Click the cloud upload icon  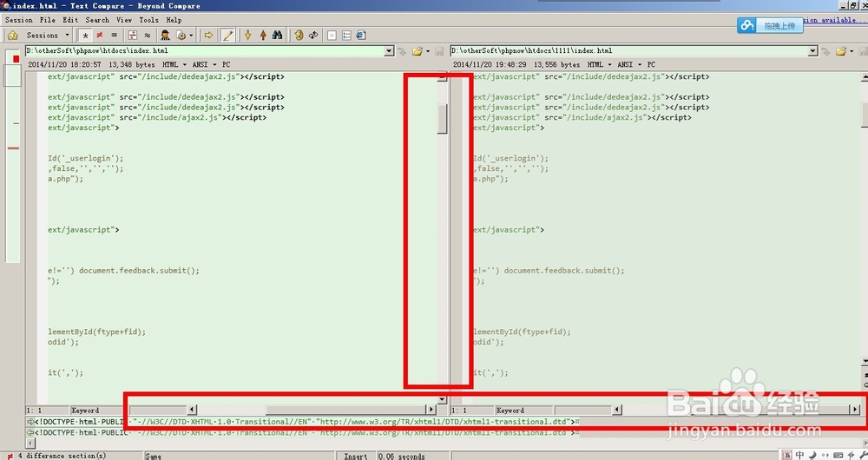point(748,25)
